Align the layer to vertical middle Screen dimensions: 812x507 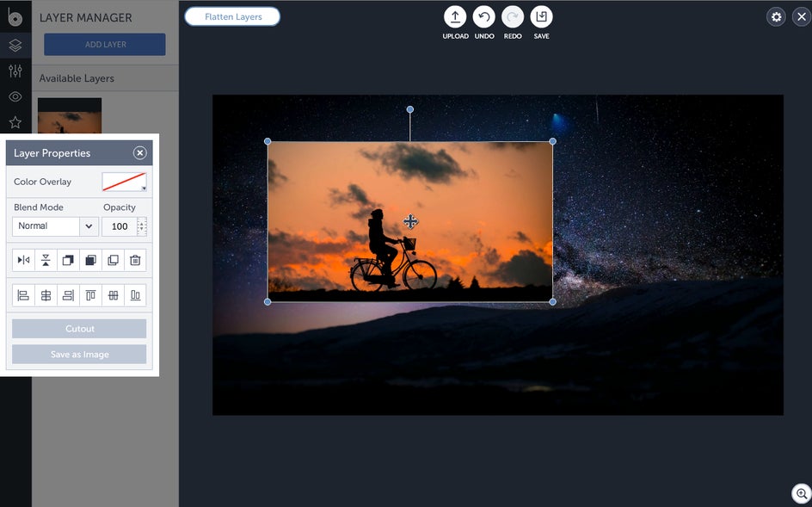(113, 295)
